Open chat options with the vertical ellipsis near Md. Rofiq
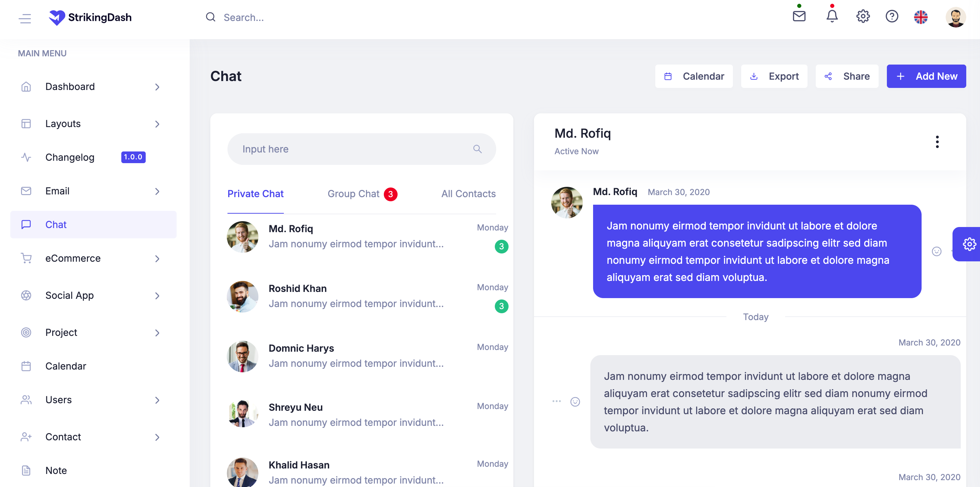 937,142
